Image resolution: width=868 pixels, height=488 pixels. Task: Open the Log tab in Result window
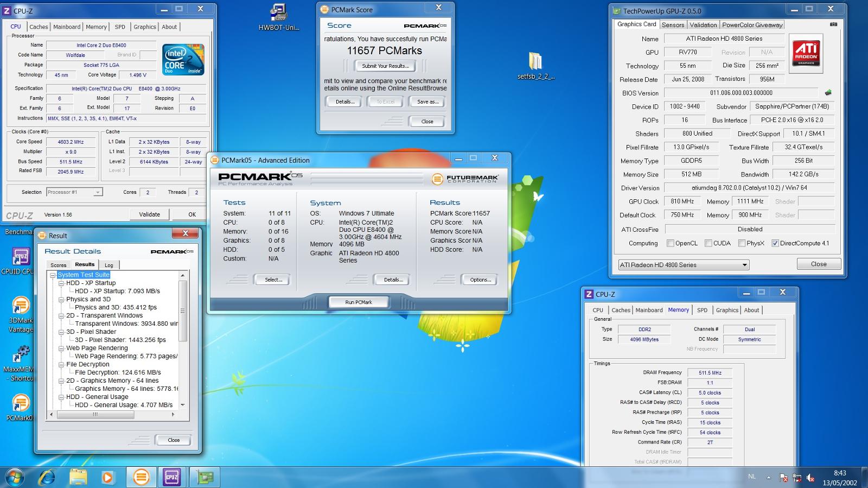pyautogui.click(x=109, y=265)
